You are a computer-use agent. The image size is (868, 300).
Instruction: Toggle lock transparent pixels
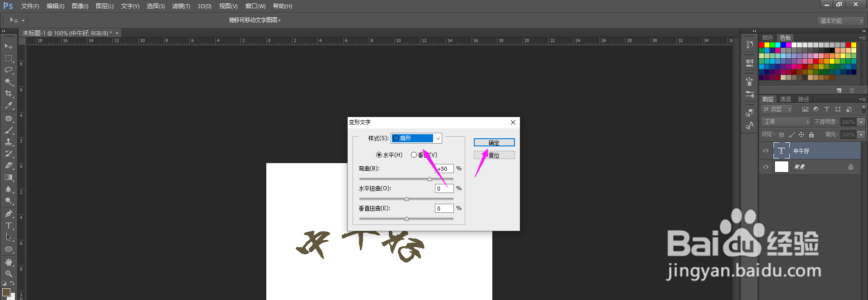point(781,135)
